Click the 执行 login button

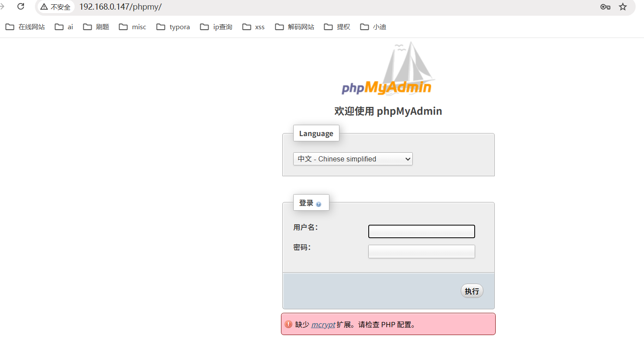click(472, 291)
